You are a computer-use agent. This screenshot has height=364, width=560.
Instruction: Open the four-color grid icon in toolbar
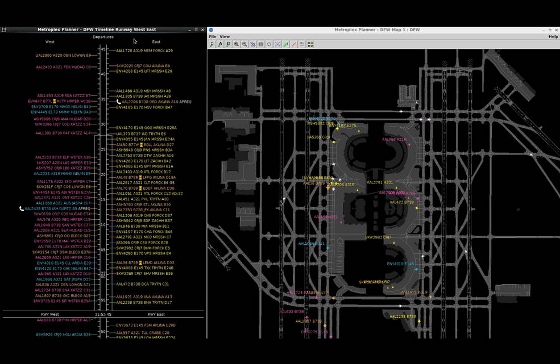310,44
